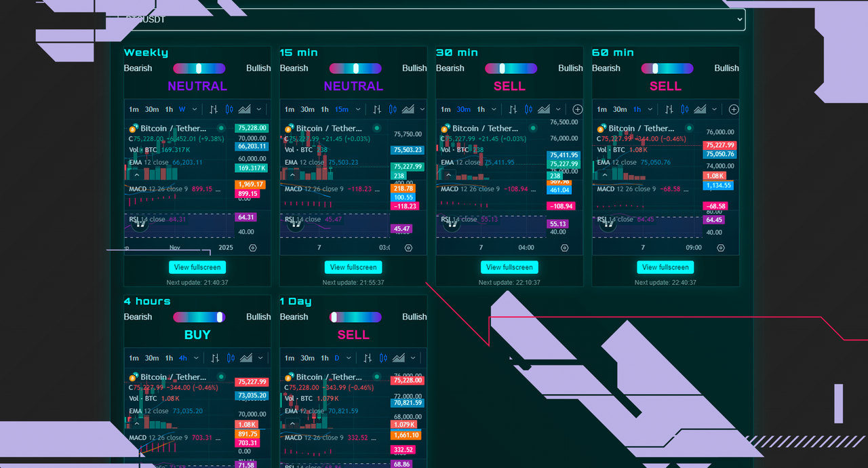Collapse indicator legend in 60 min chart

(604, 175)
